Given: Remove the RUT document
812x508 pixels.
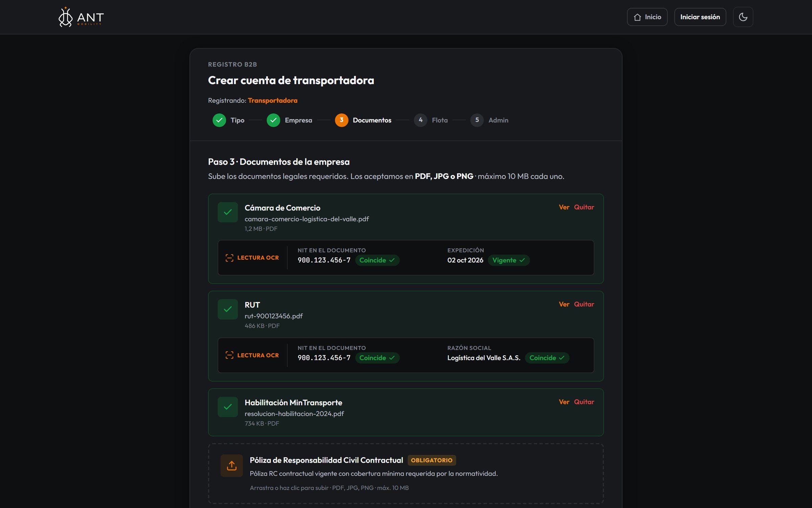Looking at the screenshot, I should (584, 304).
